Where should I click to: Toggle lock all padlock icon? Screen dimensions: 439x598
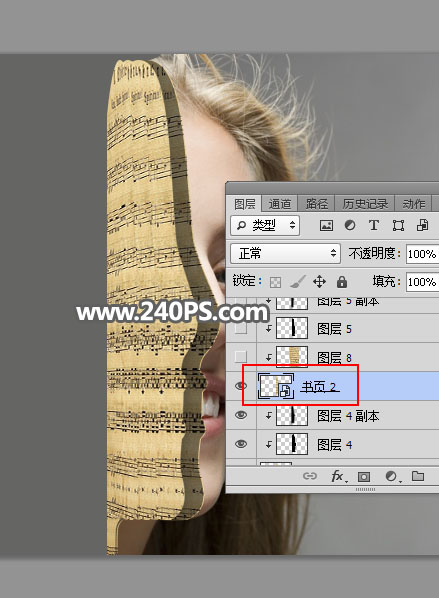pyautogui.click(x=342, y=282)
